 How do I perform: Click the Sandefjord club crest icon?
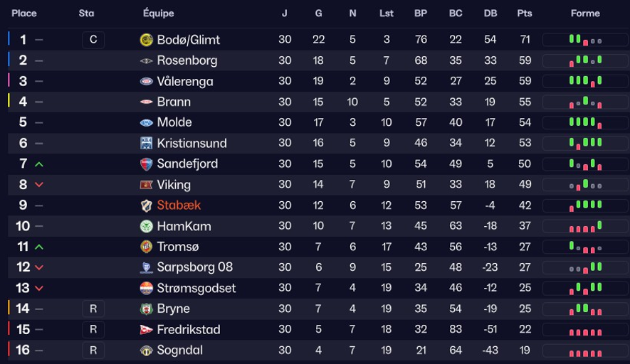[147, 164]
